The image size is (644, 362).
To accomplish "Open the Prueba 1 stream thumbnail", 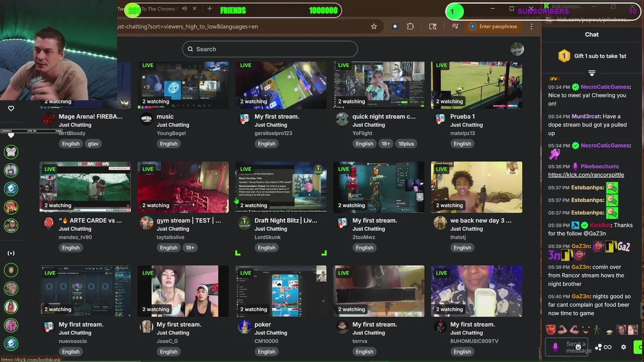I will click(476, 85).
